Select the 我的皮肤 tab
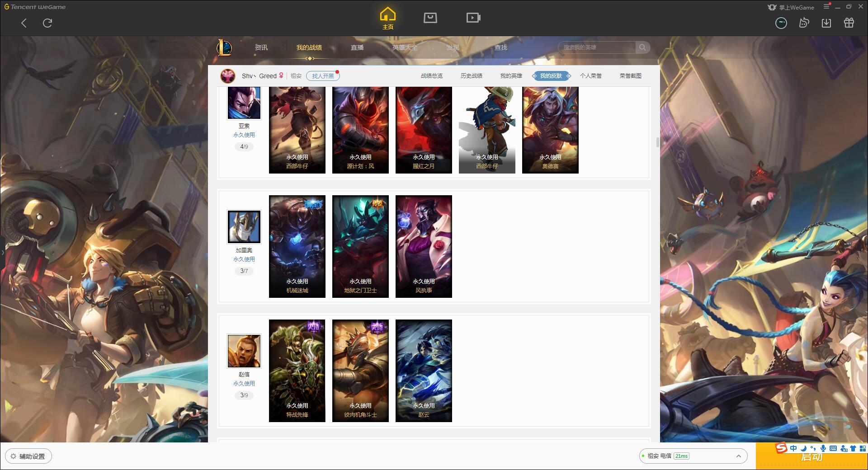 pyautogui.click(x=551, y=76)
